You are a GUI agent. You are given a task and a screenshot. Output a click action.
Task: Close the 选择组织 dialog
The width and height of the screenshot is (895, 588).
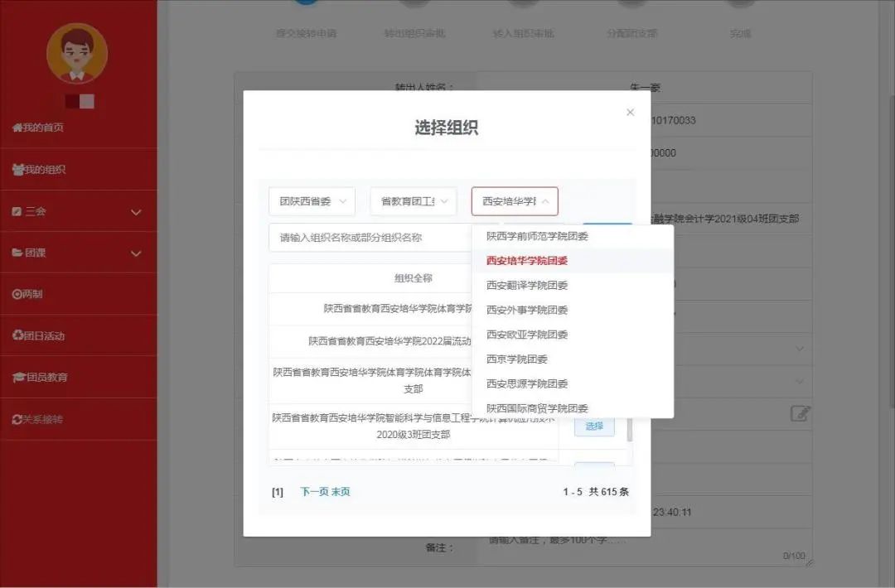click(x=630, y=113)
